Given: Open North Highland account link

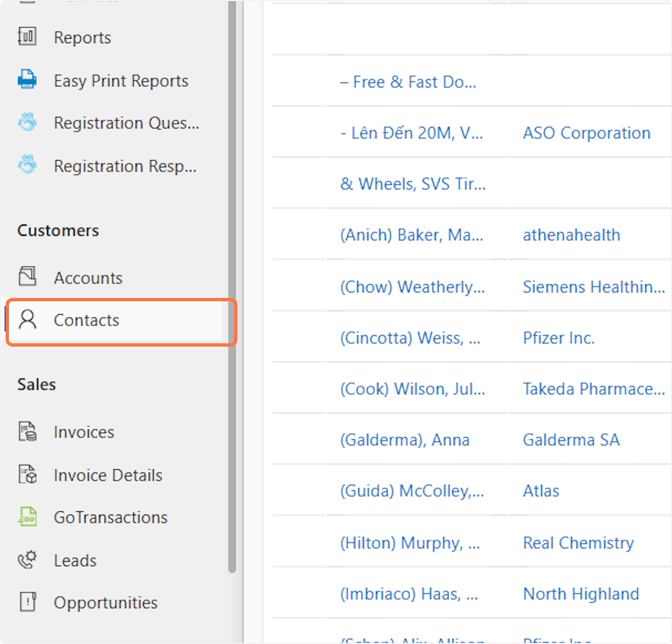Looking at the screenshot, I should click(581, 594).
